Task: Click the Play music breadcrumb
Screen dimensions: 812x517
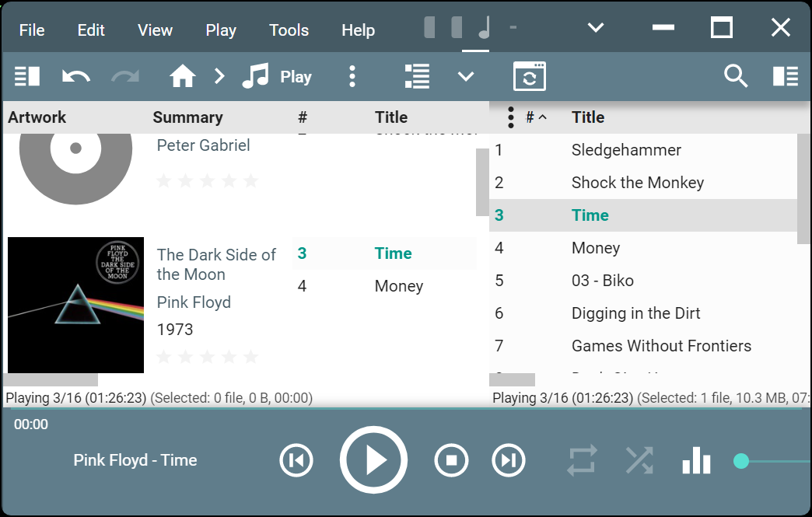Action: click(x=277, y=76)
